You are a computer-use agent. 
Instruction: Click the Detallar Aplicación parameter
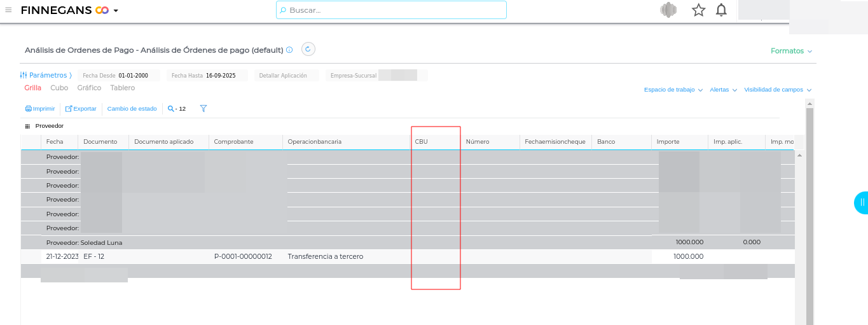(x=286, y=76)
